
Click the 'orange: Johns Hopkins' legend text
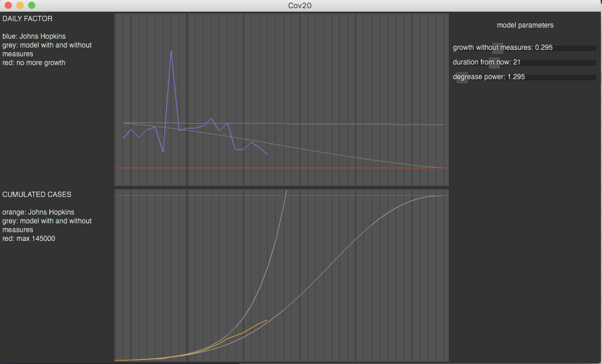(x=38, y=212)
